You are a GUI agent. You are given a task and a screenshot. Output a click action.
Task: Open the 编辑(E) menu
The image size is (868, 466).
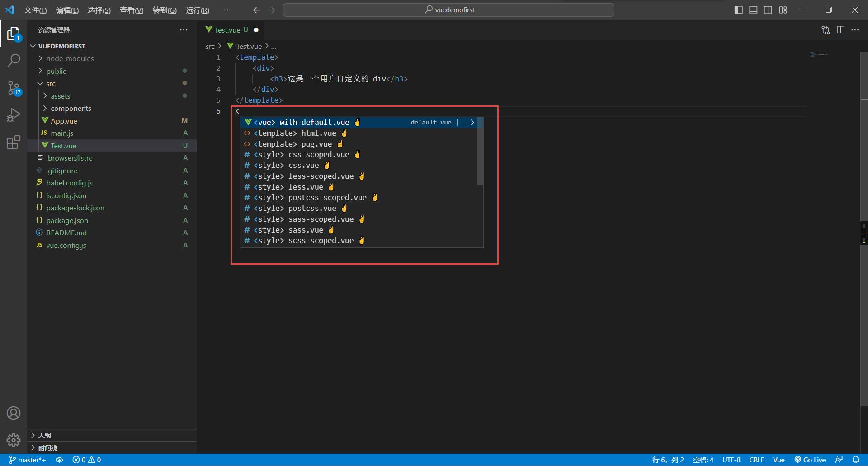67,10
